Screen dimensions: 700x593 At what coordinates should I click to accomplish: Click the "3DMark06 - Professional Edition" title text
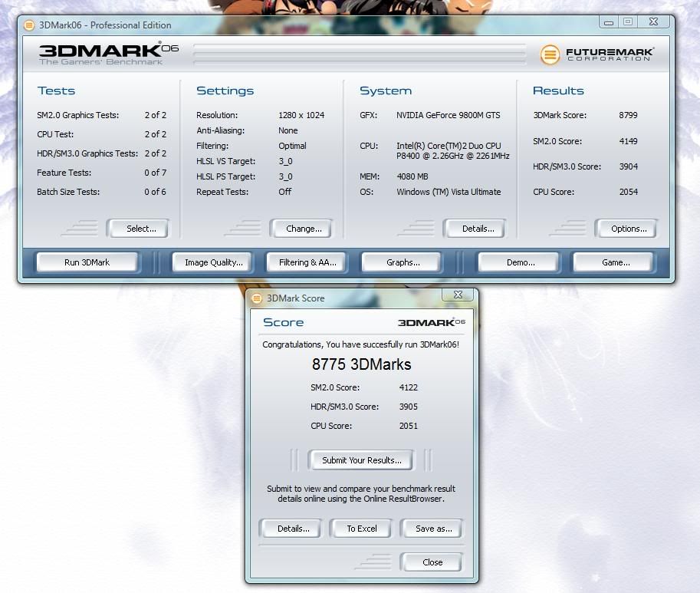click(105, 25)
